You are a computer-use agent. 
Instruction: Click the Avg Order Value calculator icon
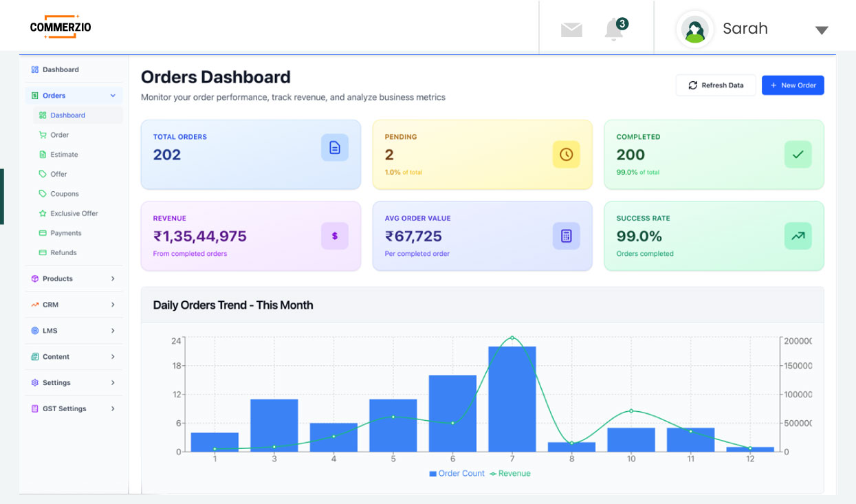coord(566,236)
